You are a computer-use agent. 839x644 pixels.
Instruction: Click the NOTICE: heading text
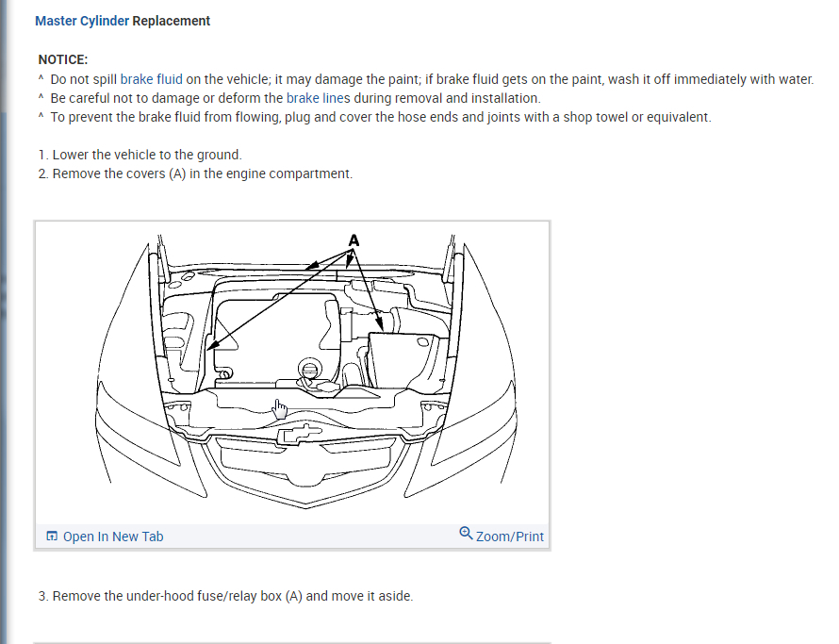tap(63, 59)
